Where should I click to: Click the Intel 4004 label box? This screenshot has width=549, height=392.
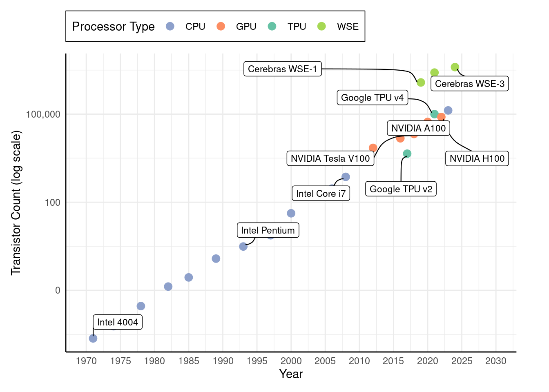point(118,323)
